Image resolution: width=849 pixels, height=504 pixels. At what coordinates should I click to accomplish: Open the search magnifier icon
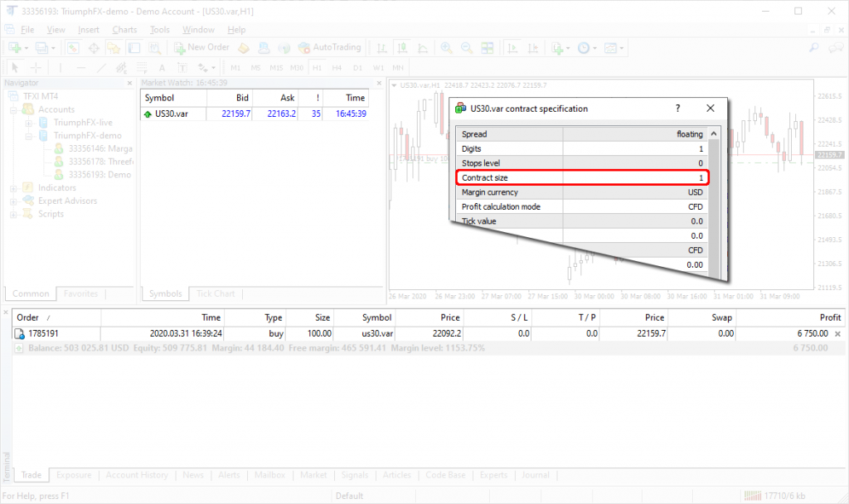point(814,47)
